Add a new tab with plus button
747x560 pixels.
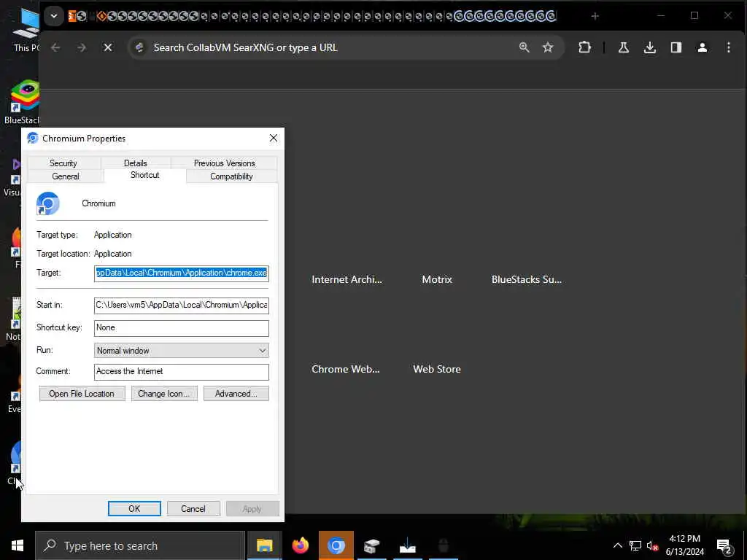click(595, 16)
